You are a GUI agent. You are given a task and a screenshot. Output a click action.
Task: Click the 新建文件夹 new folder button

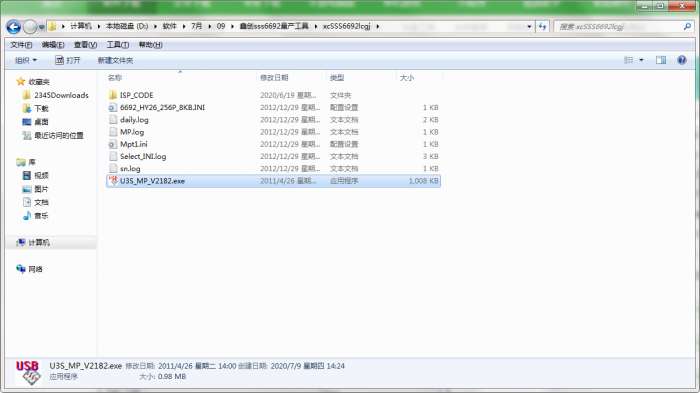click(115, 60)
